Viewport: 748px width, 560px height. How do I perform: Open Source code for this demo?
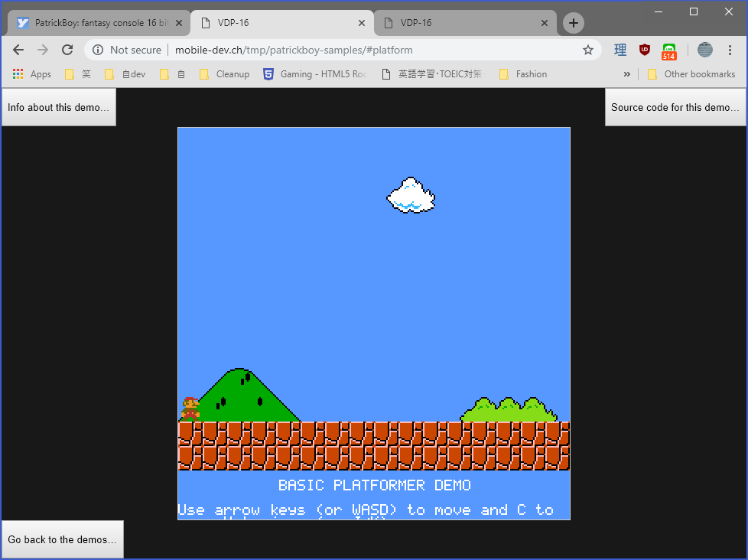(675, 107)
